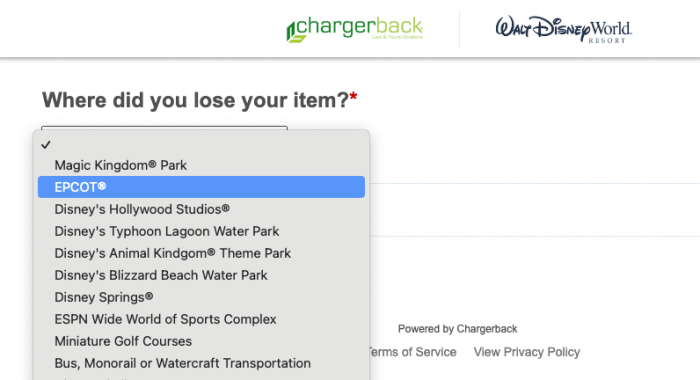Choose Magic Kingdom Park from list
This screenshot has width=700, height=380.
pyautogui.click(x=201, y=165)
